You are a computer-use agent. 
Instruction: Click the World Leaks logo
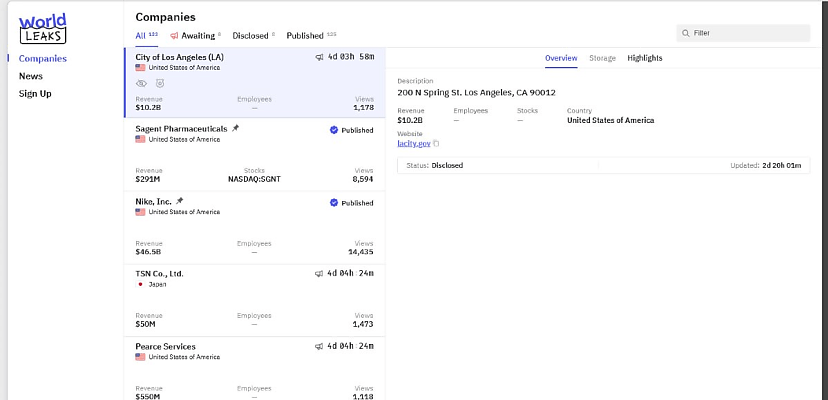[43, 29]
